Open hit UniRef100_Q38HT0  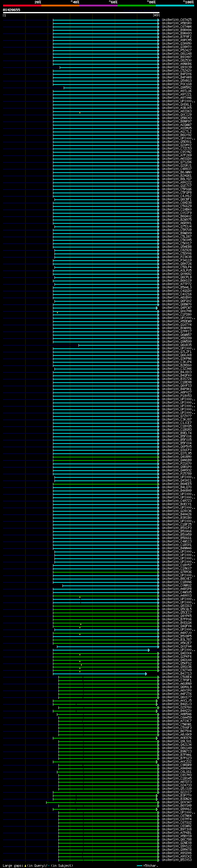[x=177, y=47]
